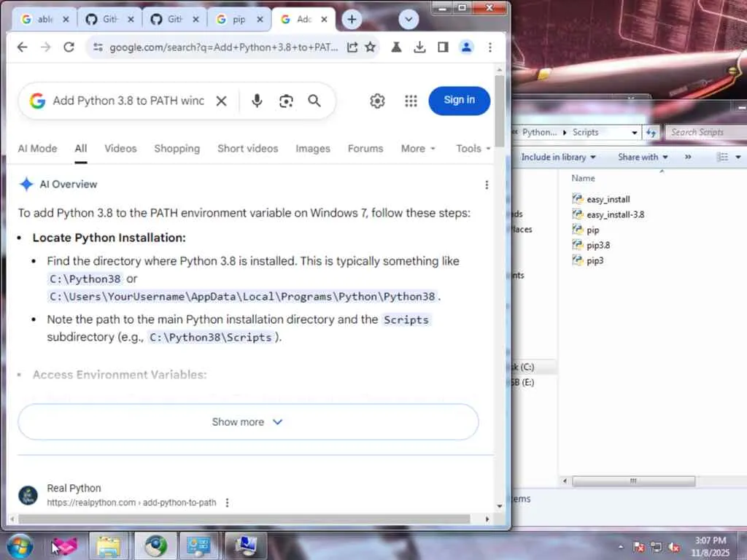Select easy_install-3.8 in Explorer
Image resolution: width=747 pixels, height=560 pixels.
click(608, 214)
